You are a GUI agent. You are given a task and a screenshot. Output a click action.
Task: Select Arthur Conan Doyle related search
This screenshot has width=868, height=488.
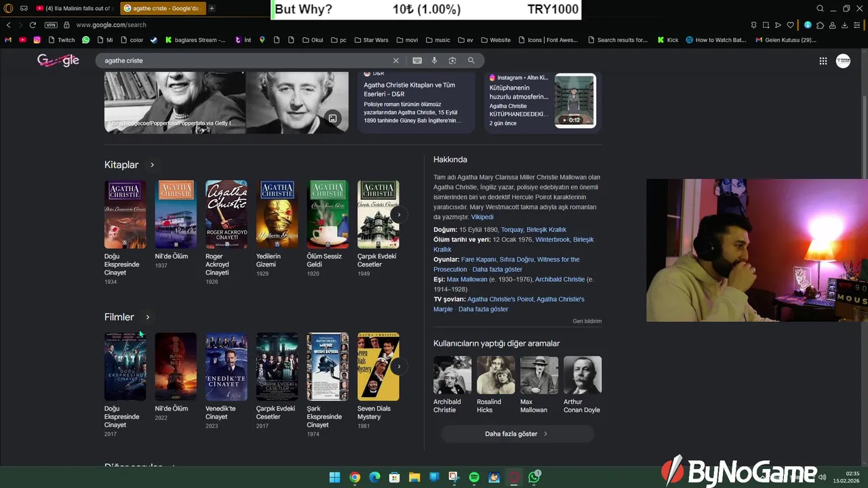point(582,384)
